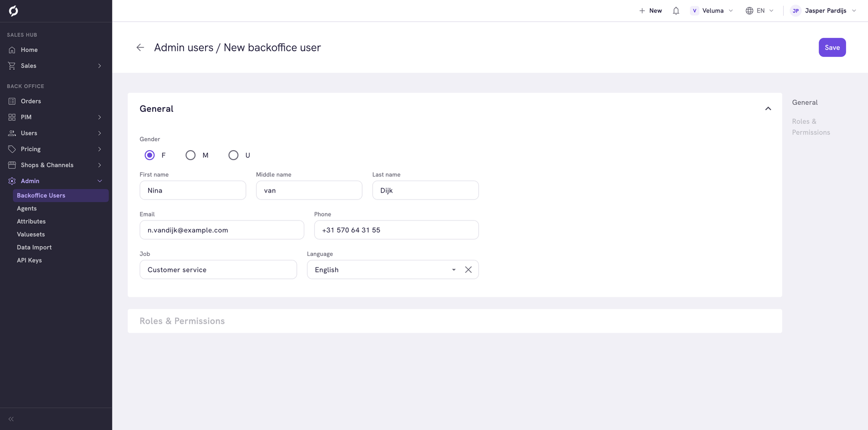Viewport: 868px width, 430px height.
Task: Open notifications bell
Action: pyautogui.click(x=676, y=10)
